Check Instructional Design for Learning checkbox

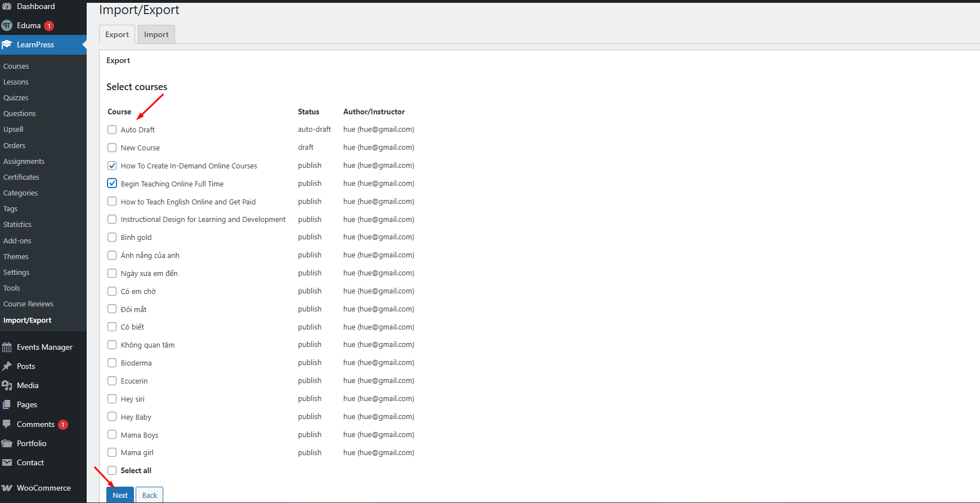click(112, 219)
